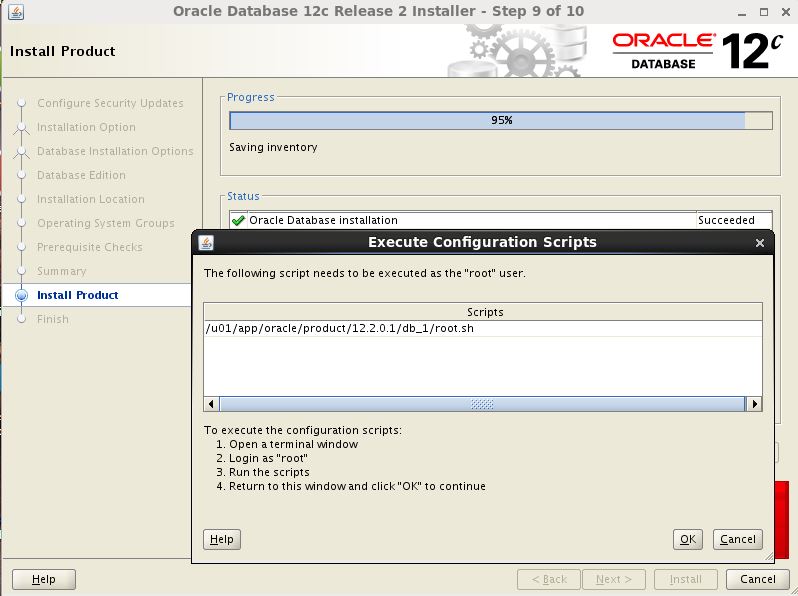Select the Summary step

tap(62, 271)
